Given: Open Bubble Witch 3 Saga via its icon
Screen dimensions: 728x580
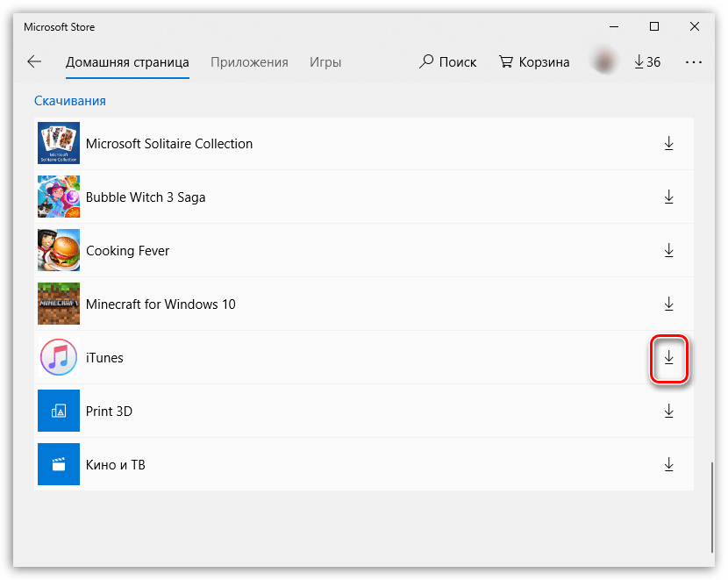Looking at the screenshot, I should point(58,197).
